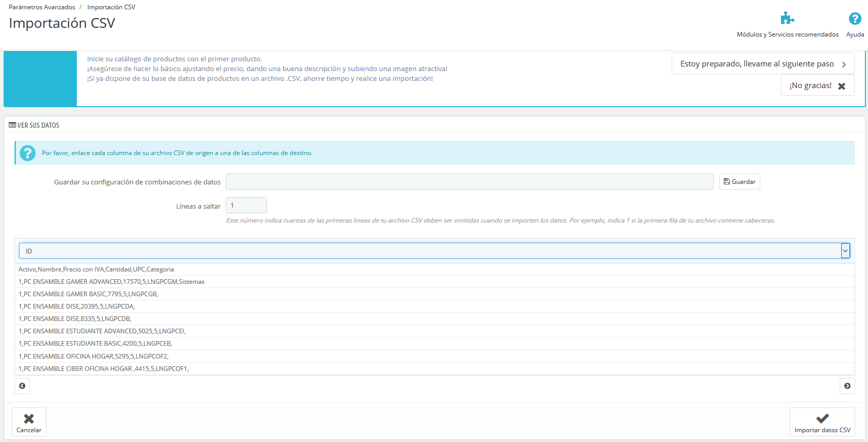Viewport: 868px width, 442px height.
Task: Focus the configuration name input field
Action: [x=470, y=182]
